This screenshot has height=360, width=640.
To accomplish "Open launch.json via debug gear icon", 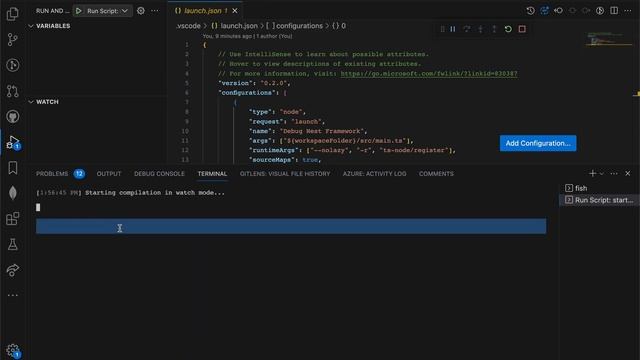I will [141, 11].
